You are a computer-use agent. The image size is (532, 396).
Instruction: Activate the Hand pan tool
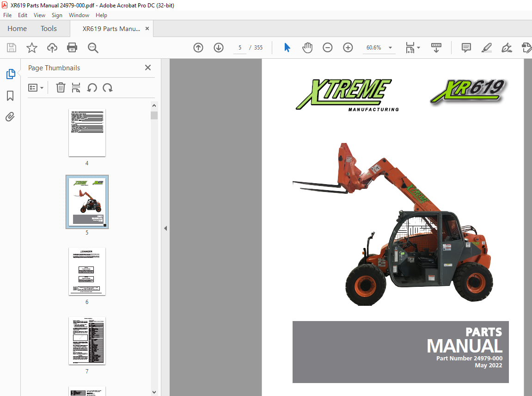[x=307, y=48]
